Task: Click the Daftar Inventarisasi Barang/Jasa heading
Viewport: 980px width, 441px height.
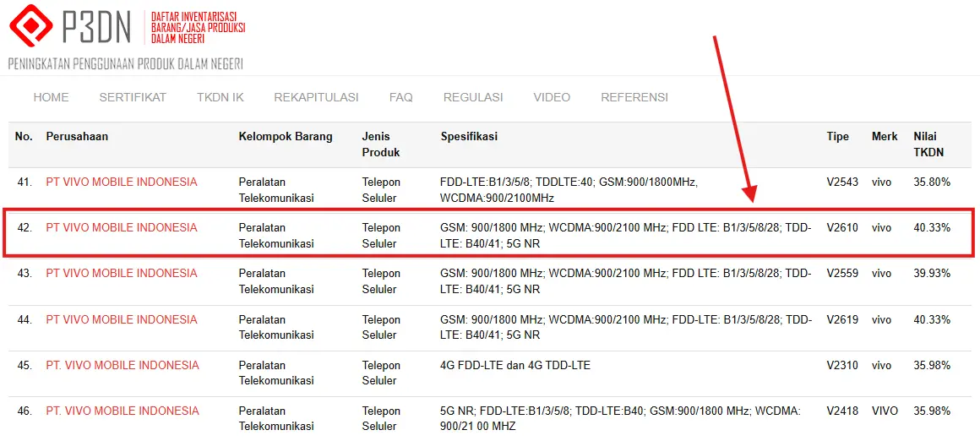Action: [x=199, y=28]
